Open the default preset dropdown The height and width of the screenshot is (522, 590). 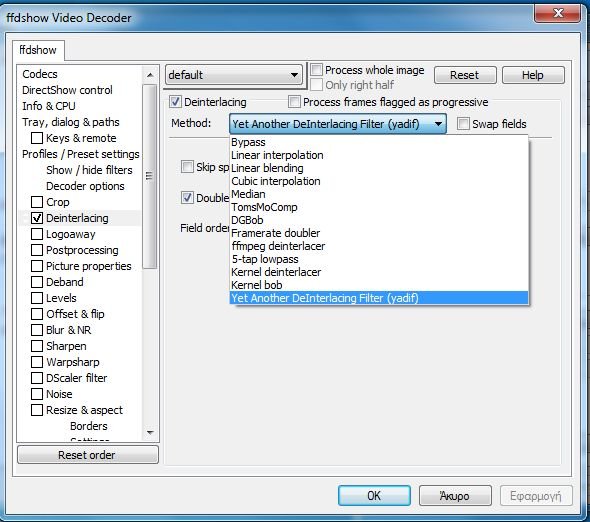tap(234, 75)
